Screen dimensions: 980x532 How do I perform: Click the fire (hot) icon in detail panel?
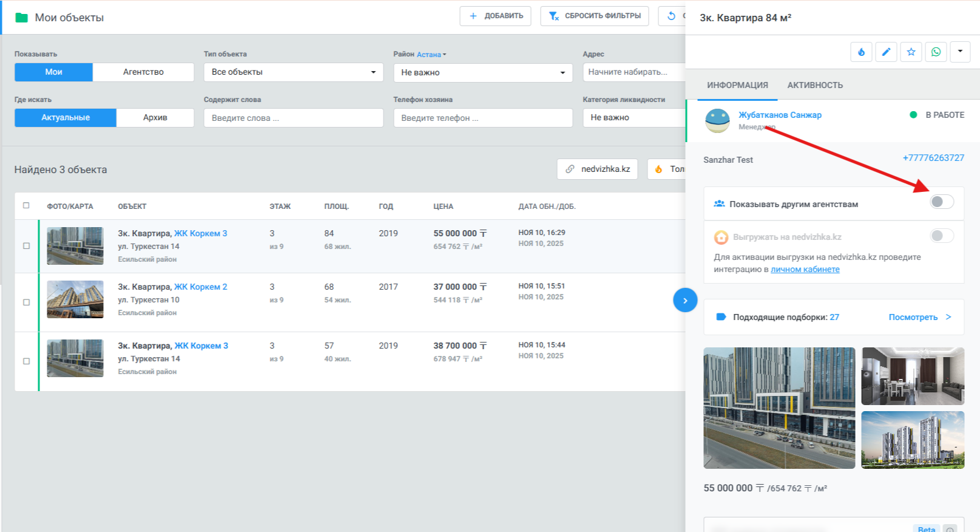[x=861, y=52]
